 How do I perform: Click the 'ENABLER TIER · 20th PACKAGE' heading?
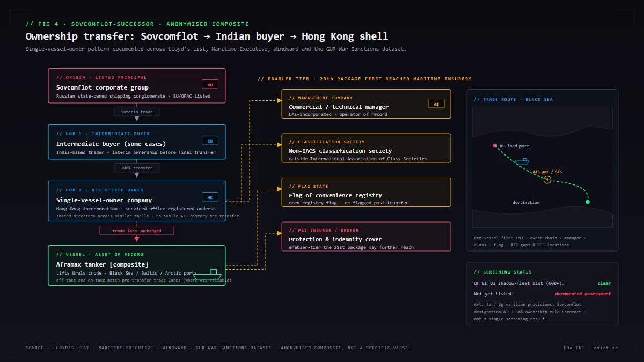tap(365, 79)
